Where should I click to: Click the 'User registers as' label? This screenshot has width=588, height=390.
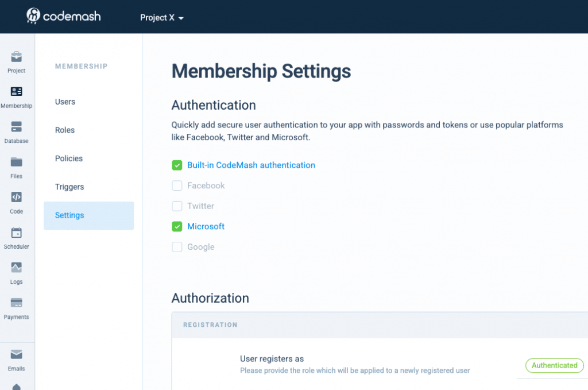(272, 359)
